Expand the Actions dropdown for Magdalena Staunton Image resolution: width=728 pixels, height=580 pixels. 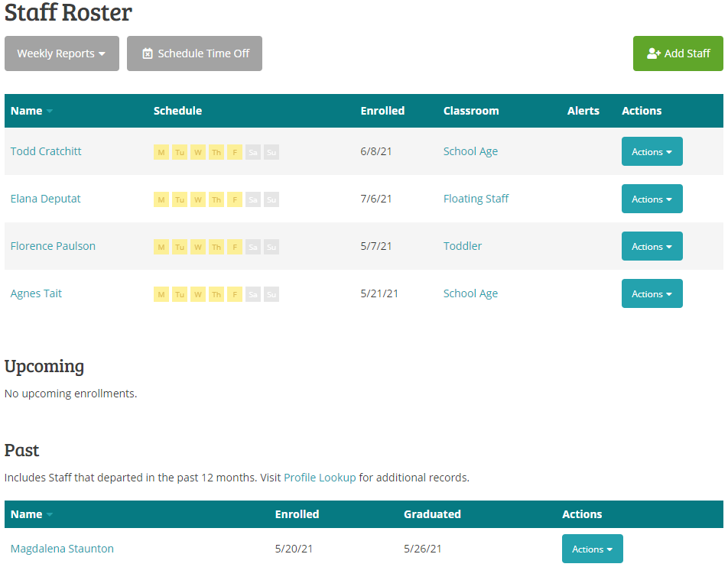tap(592, 549)
